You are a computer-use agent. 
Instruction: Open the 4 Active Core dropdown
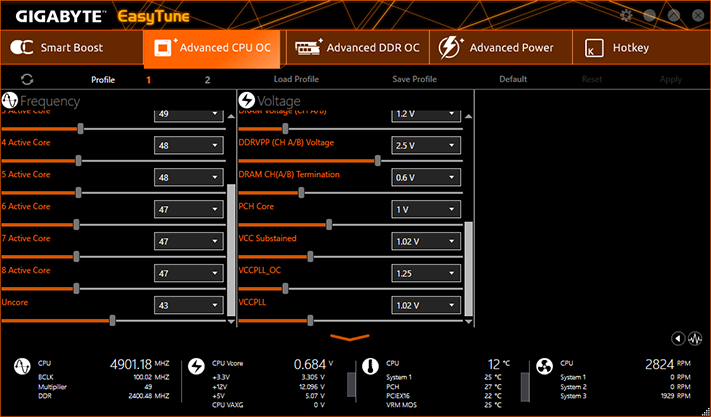[188, 145]
